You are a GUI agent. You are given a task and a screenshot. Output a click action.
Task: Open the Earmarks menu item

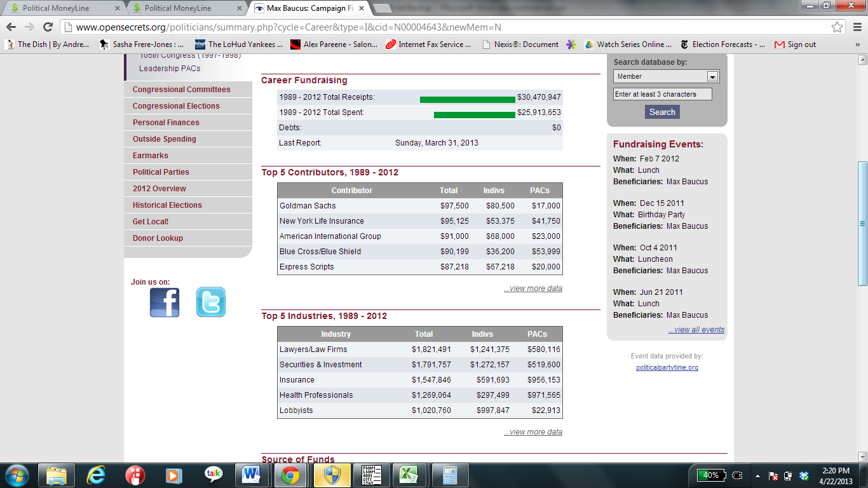188,156
